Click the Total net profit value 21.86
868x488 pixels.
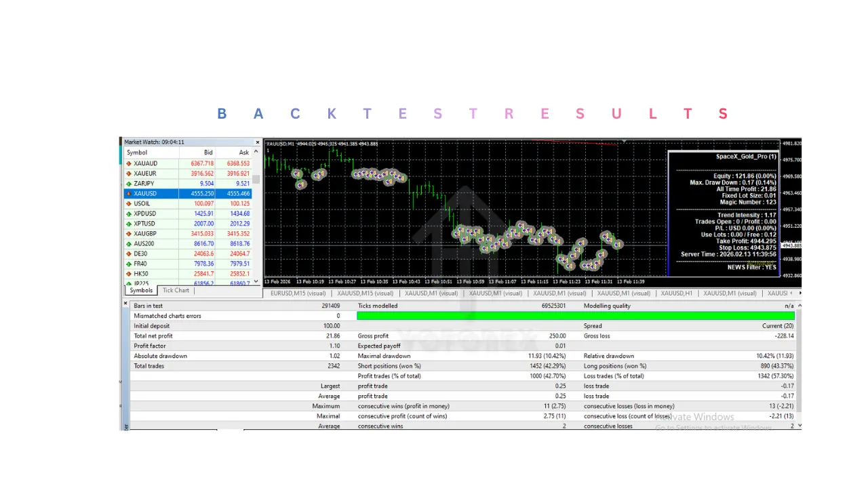[x=332, y=336]
